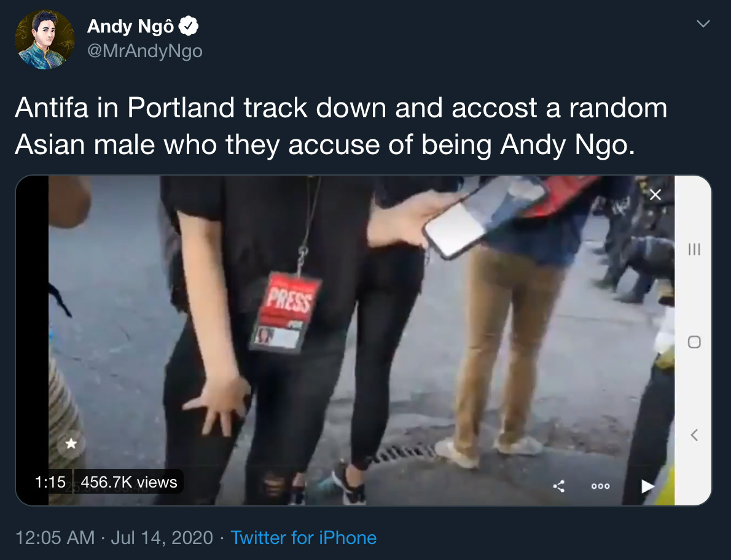This screenshot has width=731, height=560.
Task: Click the 12:05 AM Jul 14, 2020 timestamp
Action: coord(114,538)
